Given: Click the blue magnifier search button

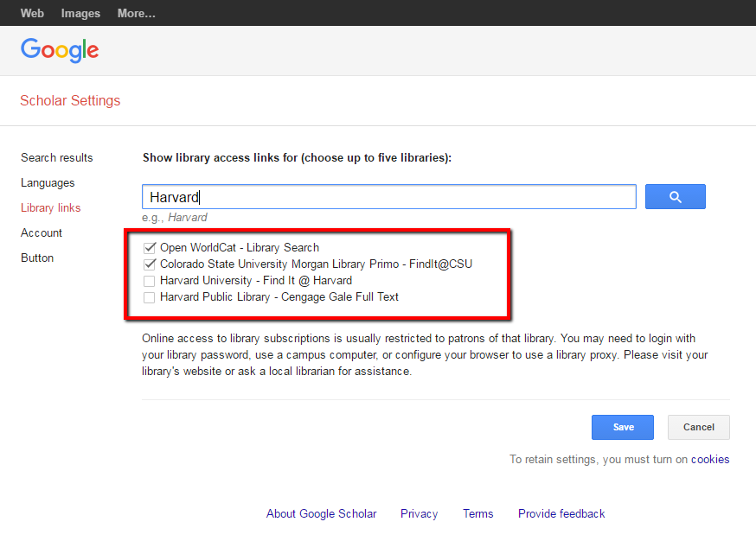Looking at the screenshot, I should 675,196.
